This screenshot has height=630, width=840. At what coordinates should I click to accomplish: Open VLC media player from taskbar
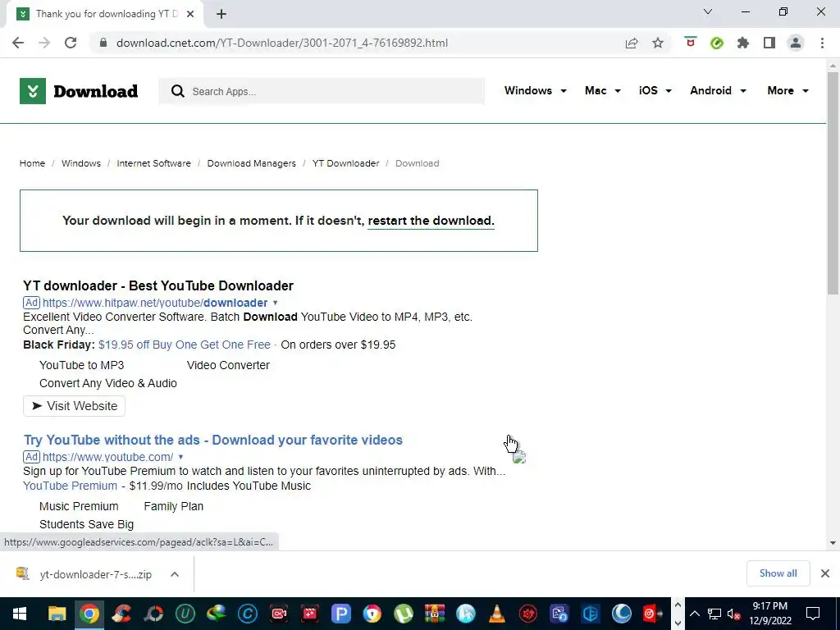pyautogui.click(x=497, y=614)
